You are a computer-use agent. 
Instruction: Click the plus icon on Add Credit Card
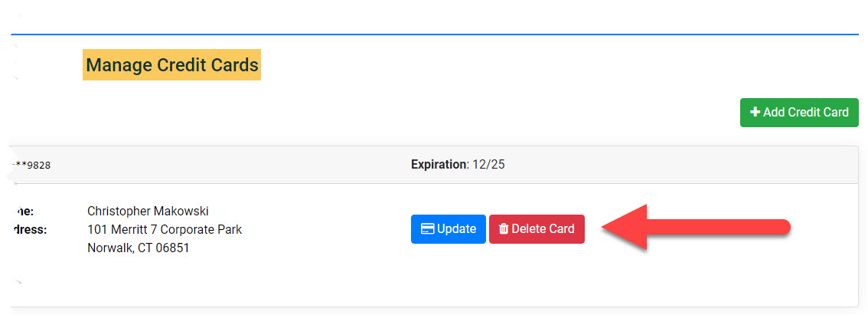click(x=755, y=113)
